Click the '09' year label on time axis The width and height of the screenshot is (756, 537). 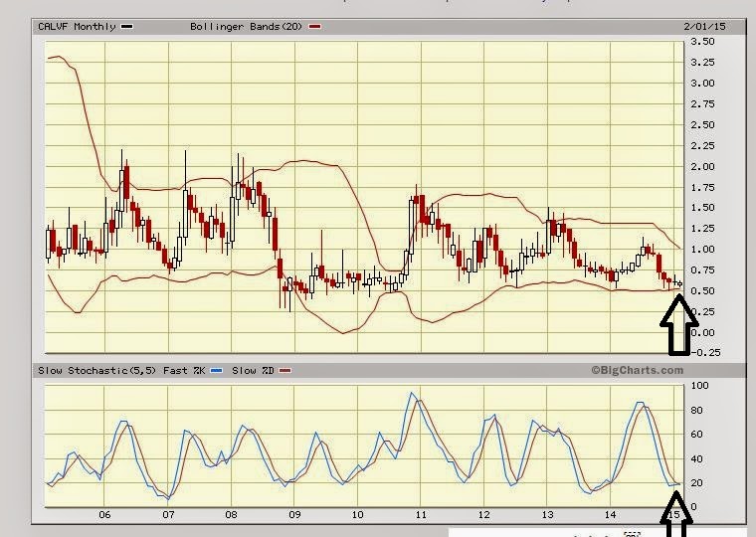294,515
